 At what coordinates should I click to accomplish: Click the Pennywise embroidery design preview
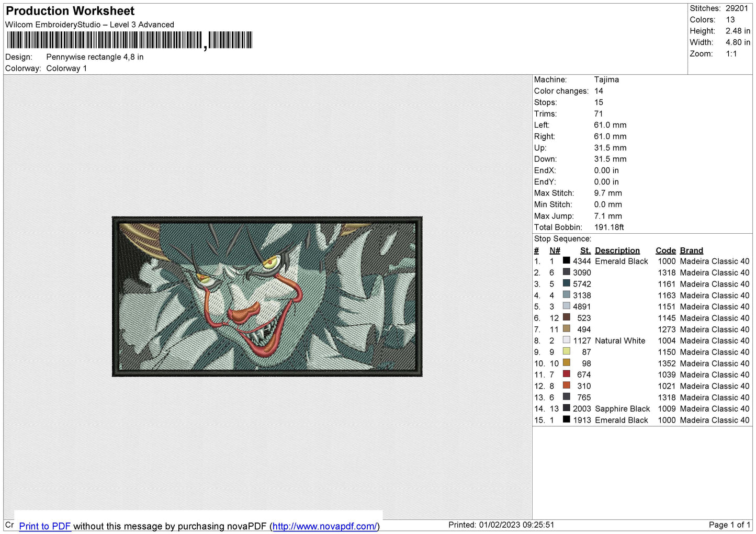[x=267, y=297]
